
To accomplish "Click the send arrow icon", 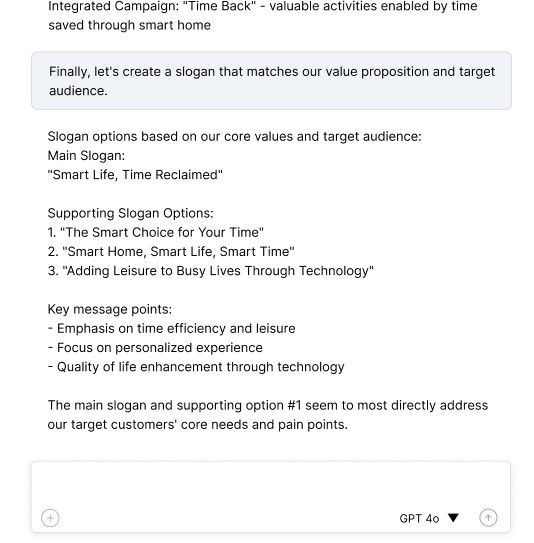I will (x=488, y=518).
